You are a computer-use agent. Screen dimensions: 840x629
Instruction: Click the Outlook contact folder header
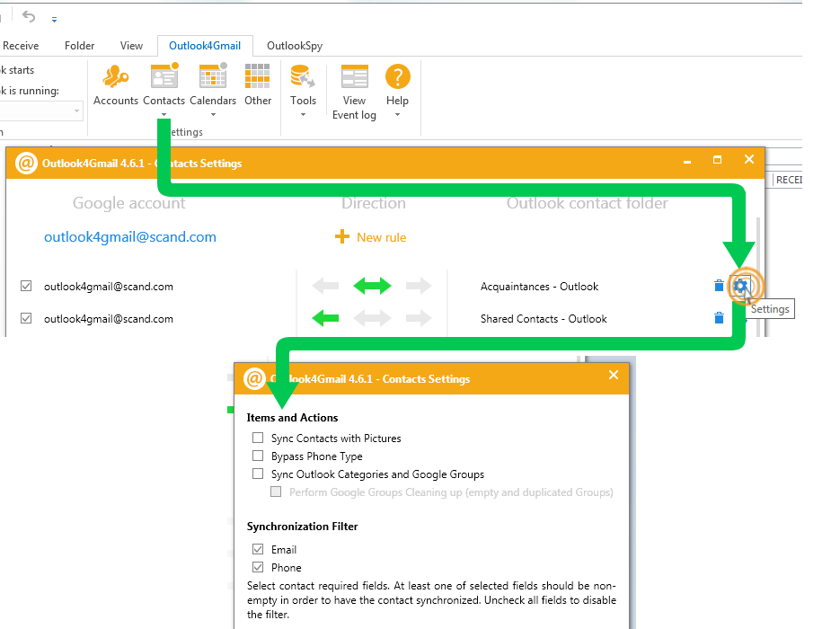588,203
